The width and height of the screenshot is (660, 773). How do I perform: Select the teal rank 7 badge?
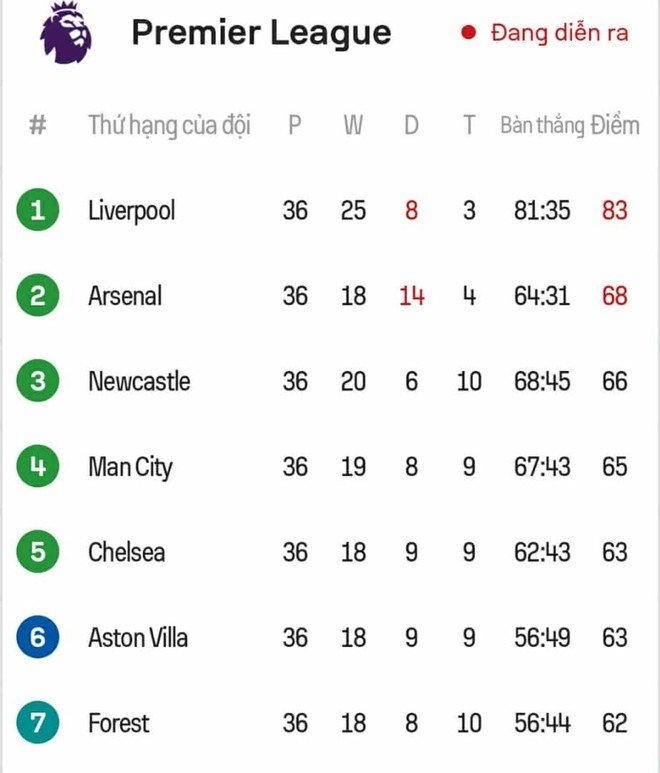38,723
